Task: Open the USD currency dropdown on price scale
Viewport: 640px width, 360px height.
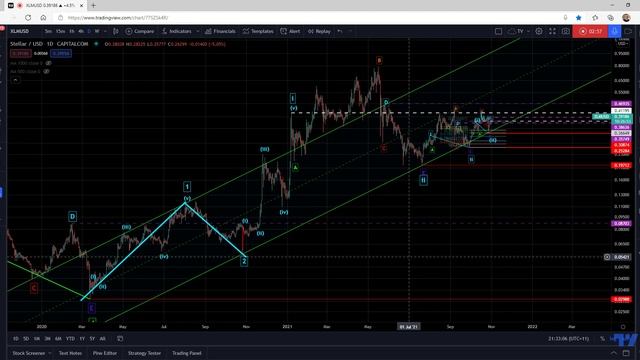Action: pyautogui.click(x=622, y=43)
